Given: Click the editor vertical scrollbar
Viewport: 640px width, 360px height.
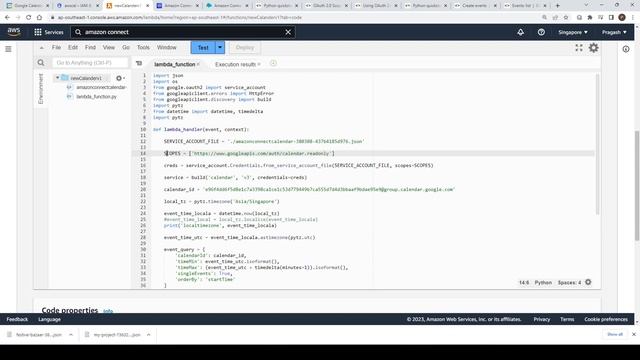Looking at the screenshot, I should pyautogui.click(x=598, y=143).
